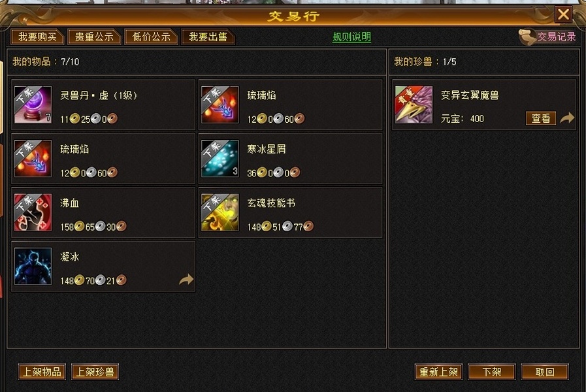Click the share arrow beside 凝冰
This screenshot has width=586, height=392.
(x=186, y=279)
